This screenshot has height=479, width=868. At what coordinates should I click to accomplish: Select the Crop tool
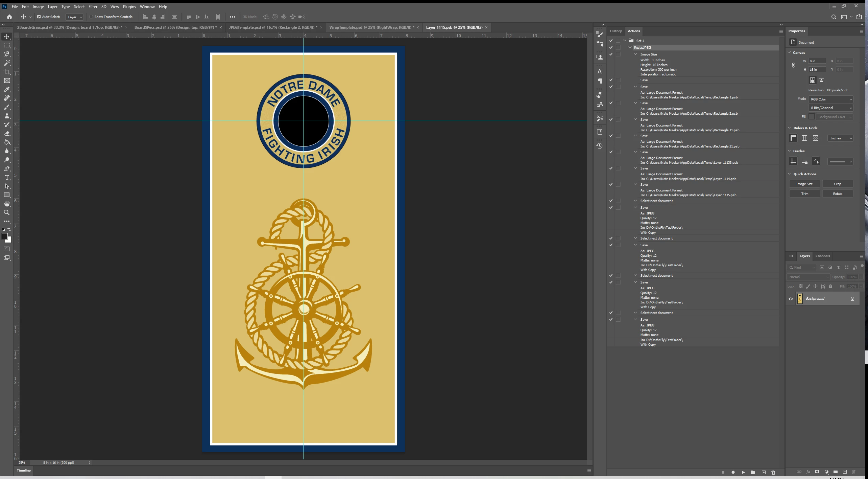coord(7,72)
